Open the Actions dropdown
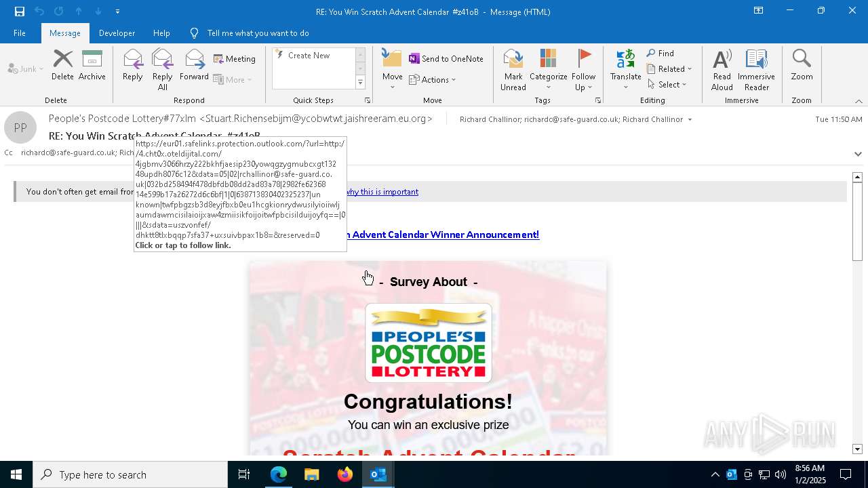The height and width of the screenshot is (488, 868). (x=433, y=79)
